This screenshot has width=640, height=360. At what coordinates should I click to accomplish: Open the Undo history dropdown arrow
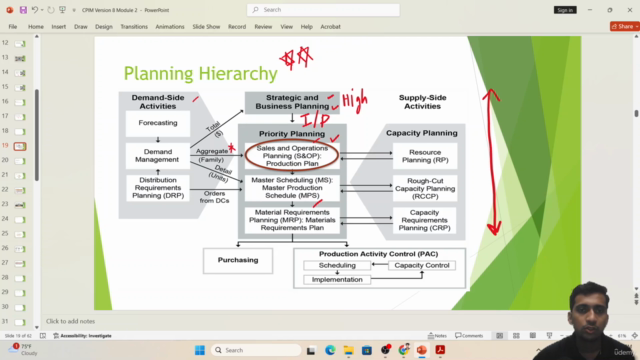(42, 10)
